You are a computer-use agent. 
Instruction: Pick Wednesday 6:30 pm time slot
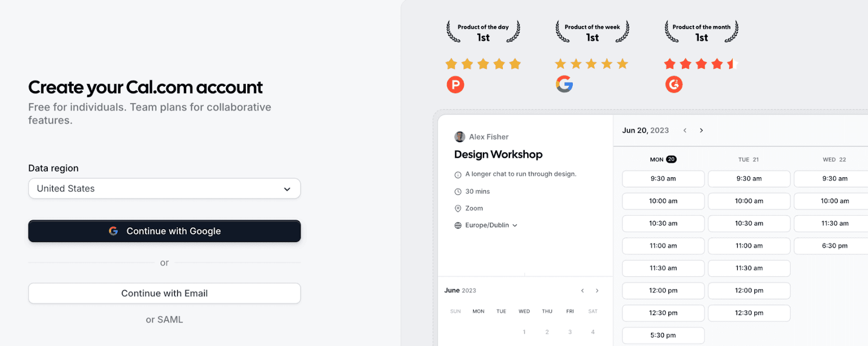tap(831, 246)
